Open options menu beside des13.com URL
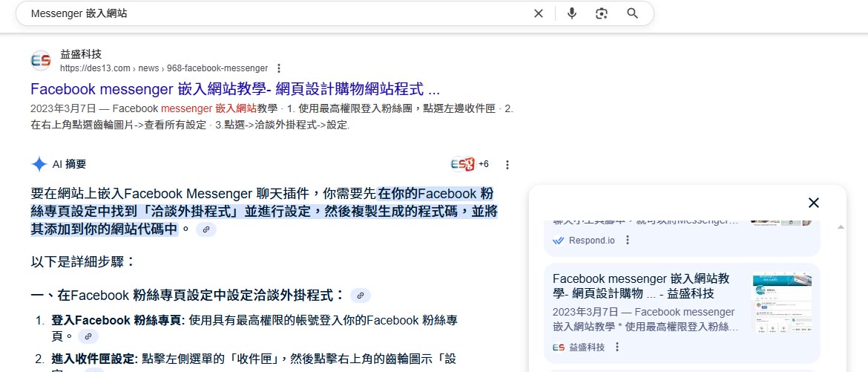868x372 pixels. point(278,68)
